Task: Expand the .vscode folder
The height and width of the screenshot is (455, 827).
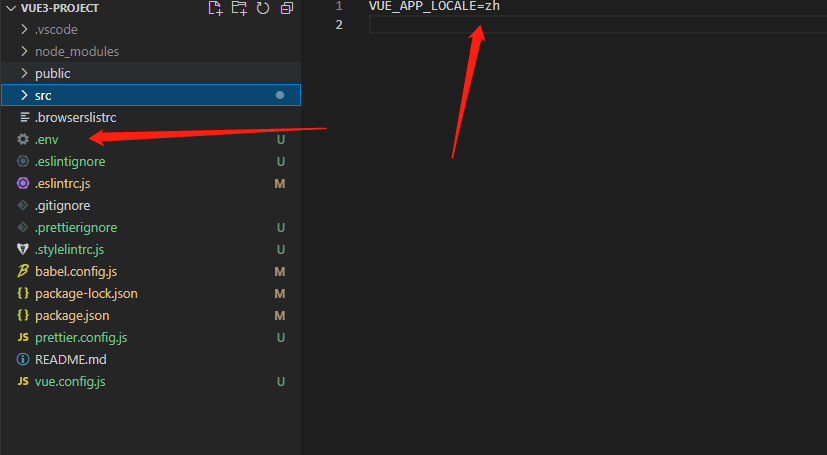Action: [x=24, y=30]
